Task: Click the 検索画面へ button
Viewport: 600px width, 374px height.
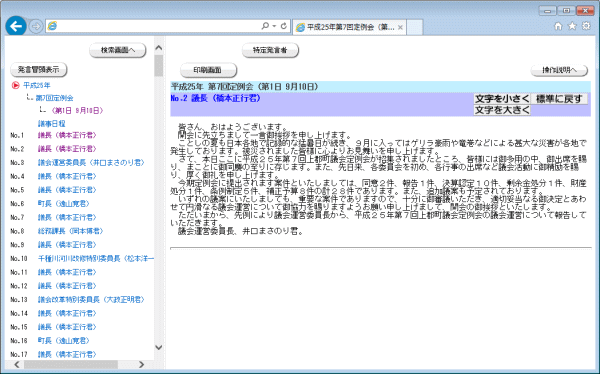Action: 118,50
